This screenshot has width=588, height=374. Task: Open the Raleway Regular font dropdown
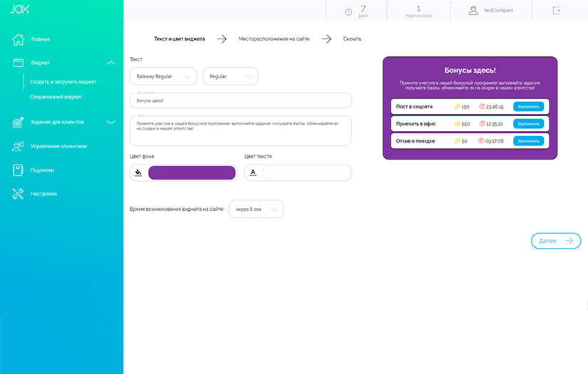[163, 76]
